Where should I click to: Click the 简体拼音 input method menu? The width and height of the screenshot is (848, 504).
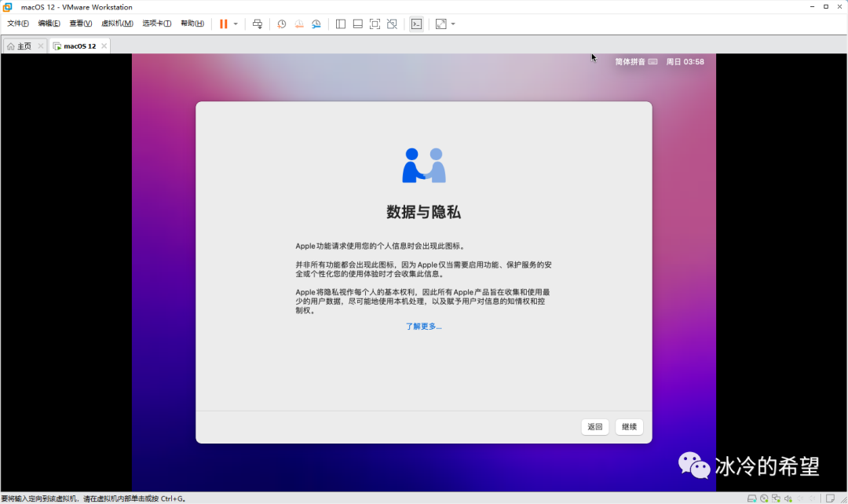point(630,62)
